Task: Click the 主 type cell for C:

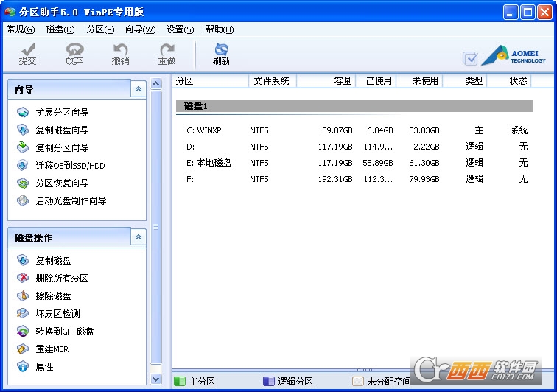Action: [479, 130]
